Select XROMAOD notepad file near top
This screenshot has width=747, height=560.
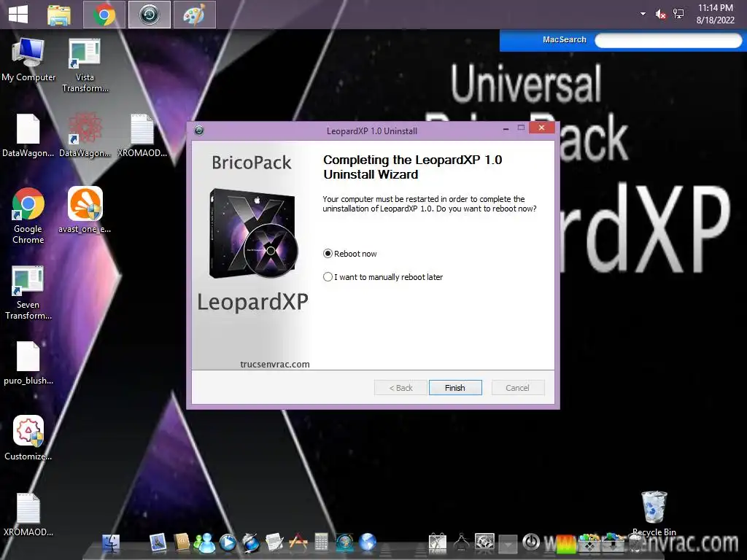(142, 135)
